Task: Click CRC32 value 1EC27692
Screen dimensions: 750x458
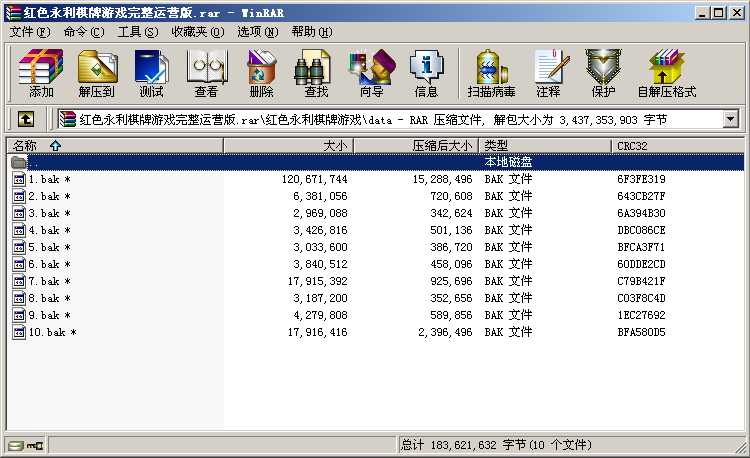Action: (x=641, y=316)
